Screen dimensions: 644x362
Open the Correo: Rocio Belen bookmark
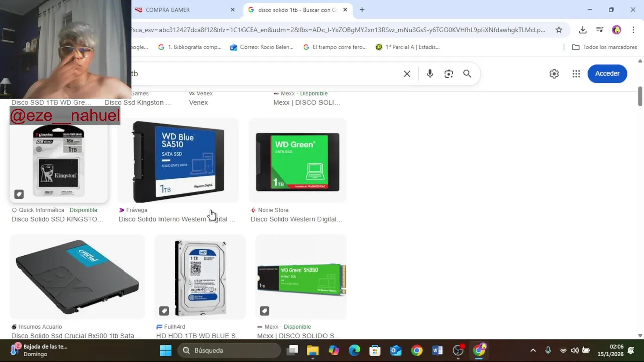tap(262, 47)
